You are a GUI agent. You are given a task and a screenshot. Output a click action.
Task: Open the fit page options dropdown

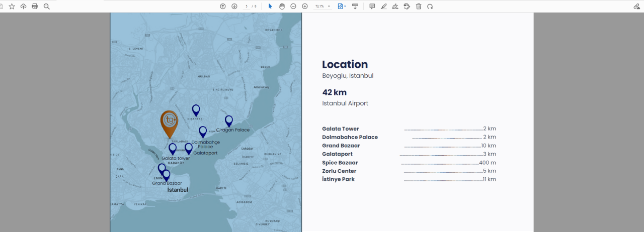tap(342, 6)
